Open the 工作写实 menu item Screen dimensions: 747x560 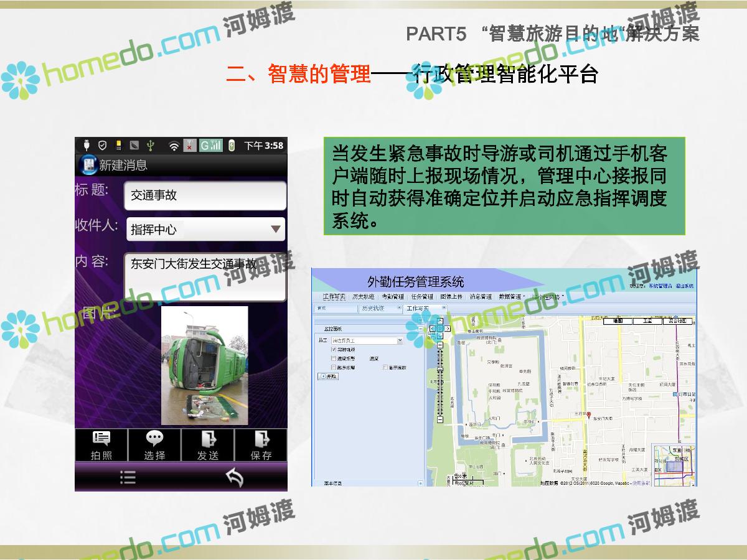334,297
